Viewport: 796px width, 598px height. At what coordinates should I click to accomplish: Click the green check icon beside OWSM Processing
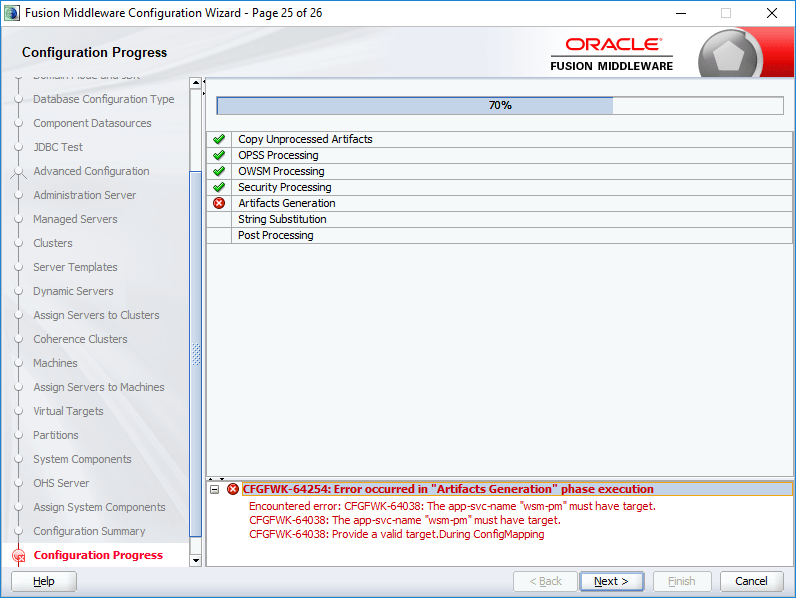(x=219, y=171)
